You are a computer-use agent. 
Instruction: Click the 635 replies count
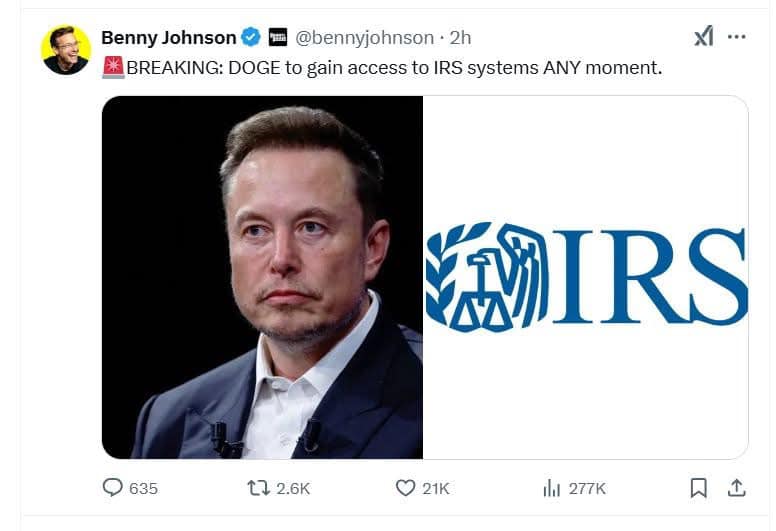(x=144, y=488)
